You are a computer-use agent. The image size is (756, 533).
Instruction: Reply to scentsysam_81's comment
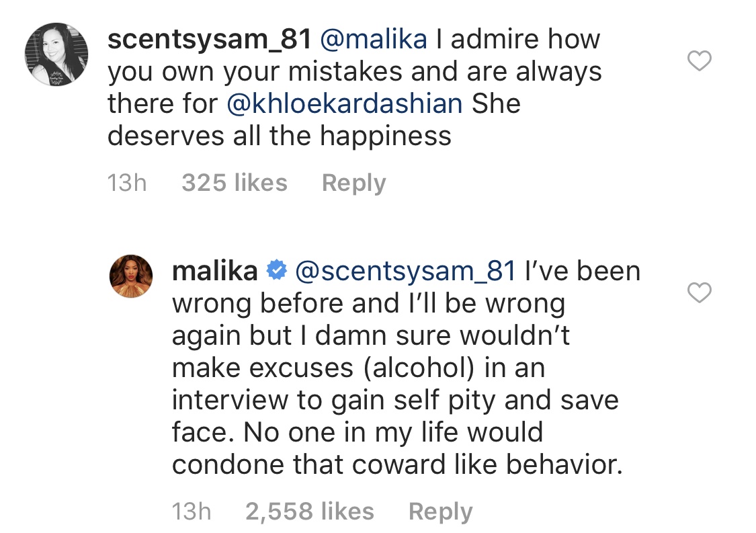354,183
